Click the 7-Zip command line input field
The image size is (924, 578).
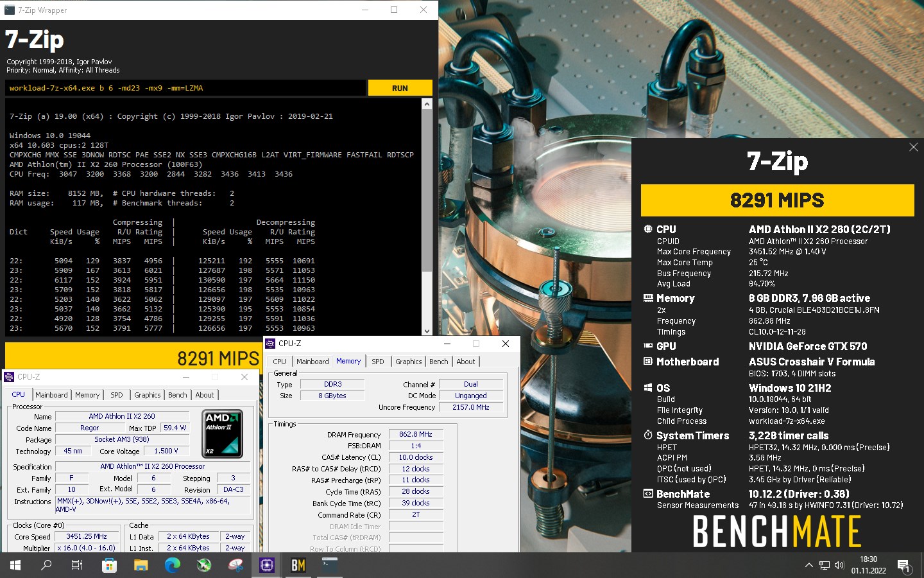[186, 88]
